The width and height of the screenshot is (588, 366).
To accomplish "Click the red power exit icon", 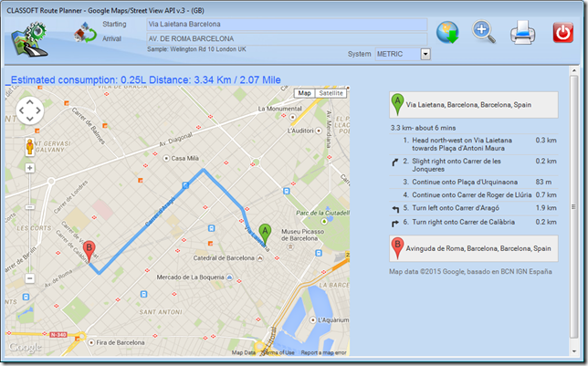I will click(x=562, y=33).
